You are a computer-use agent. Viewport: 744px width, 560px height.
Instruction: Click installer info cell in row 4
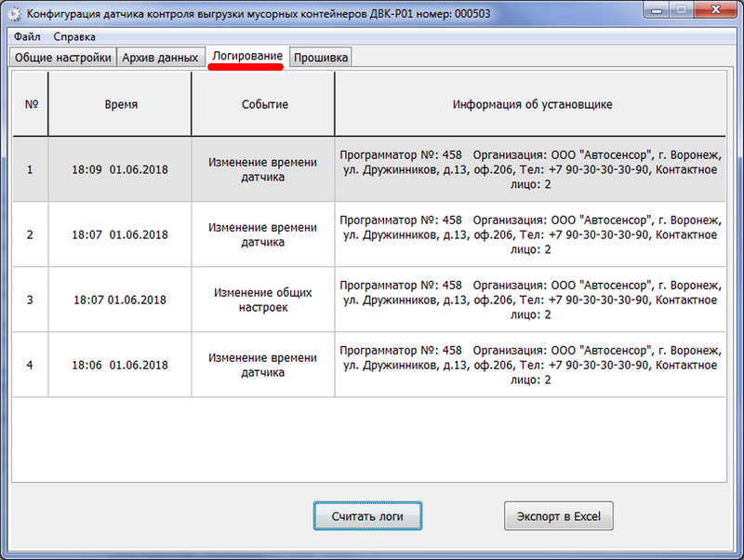coord(530,365)
